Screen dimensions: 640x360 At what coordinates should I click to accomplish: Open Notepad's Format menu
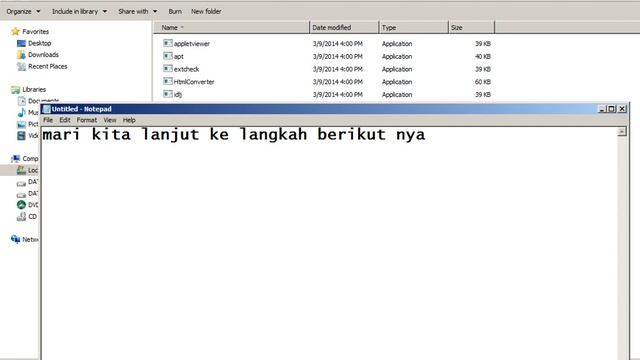[87, 120]
